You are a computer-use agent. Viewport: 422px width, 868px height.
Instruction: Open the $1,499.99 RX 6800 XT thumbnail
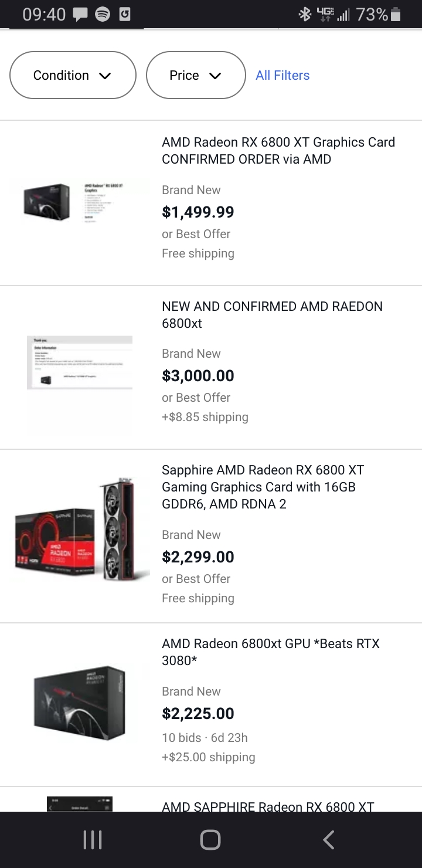click(x=80, y=202)
